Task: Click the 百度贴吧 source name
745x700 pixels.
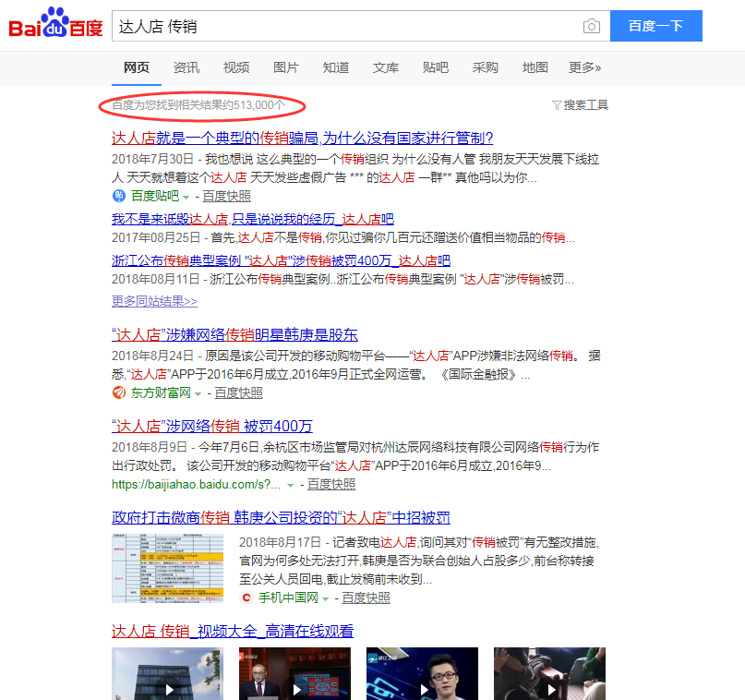Action: 155,196
